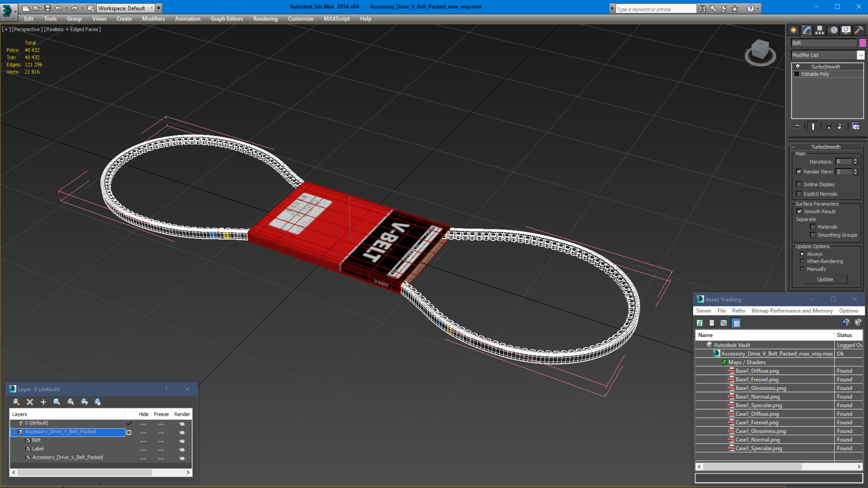Click Select Highlighted Objects and Layers icon
Screen dimensions: 868x488
tap(57, 402)
